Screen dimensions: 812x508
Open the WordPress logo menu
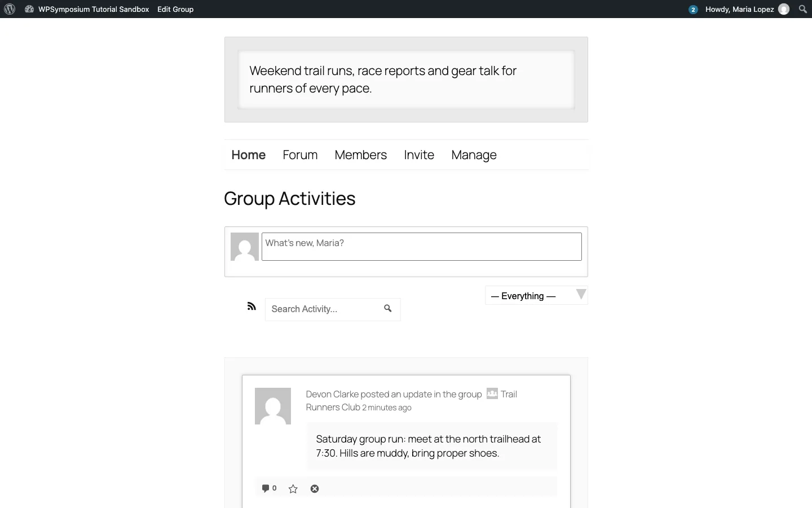10,9
